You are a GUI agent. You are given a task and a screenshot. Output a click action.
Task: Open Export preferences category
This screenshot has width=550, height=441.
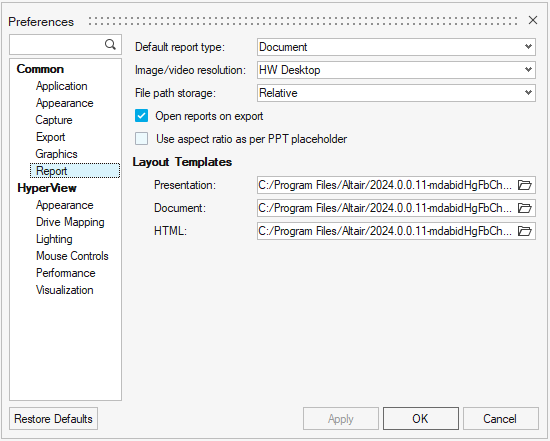[x=51, y=137]
